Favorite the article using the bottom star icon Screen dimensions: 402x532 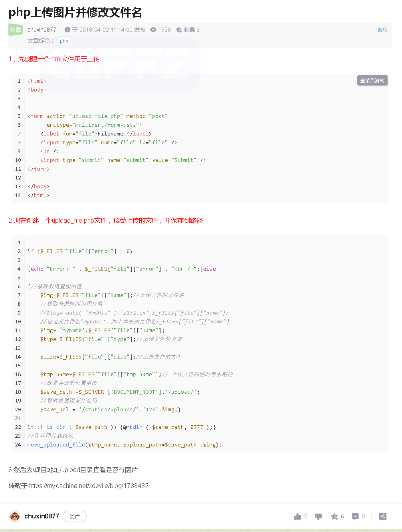pyautogui.click(x=335, y=516)
